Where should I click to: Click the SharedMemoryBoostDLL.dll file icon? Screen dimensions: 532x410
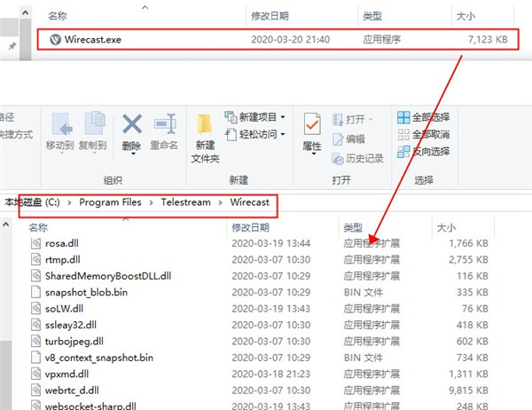(35, 276)
